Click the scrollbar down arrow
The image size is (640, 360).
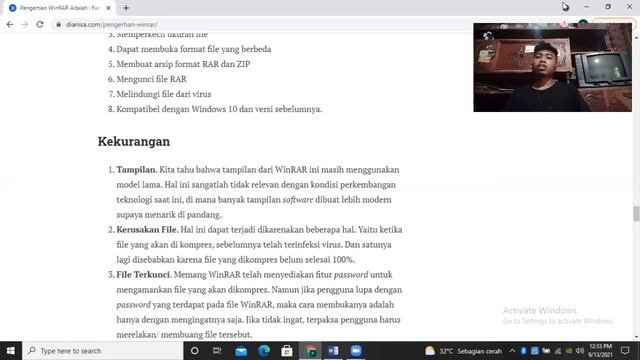click(636, 337)
